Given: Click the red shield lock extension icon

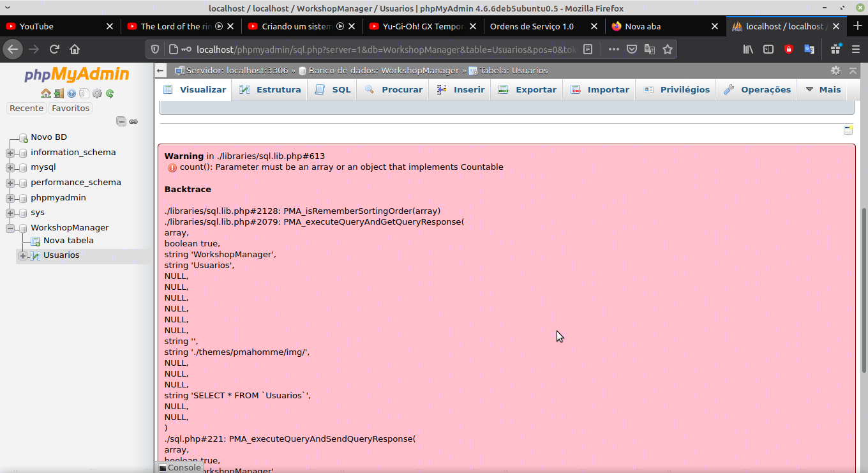Looking at the screenshot, I should click(x=789, y=49).
